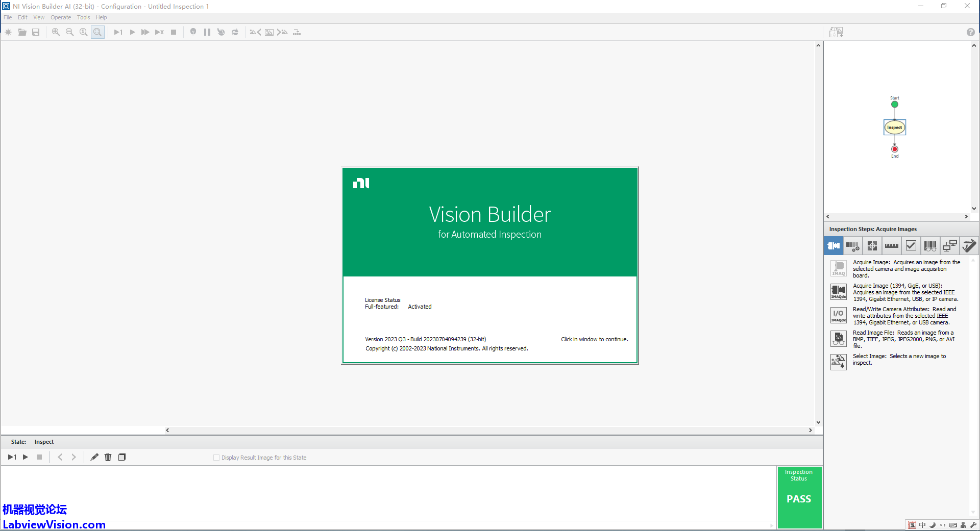Click the top toolbar play arrow
Viewport: 980px width, 531px height.
point(132,32)
